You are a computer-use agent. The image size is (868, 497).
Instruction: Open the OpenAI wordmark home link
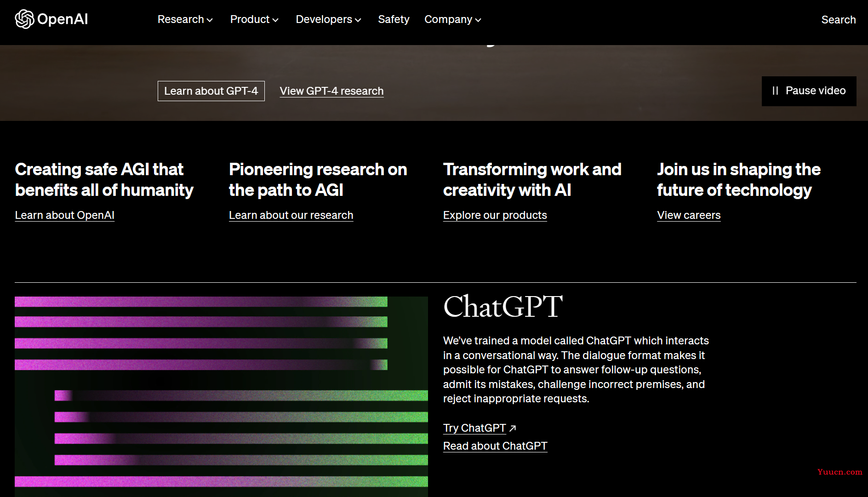click(x=63, y=19)
